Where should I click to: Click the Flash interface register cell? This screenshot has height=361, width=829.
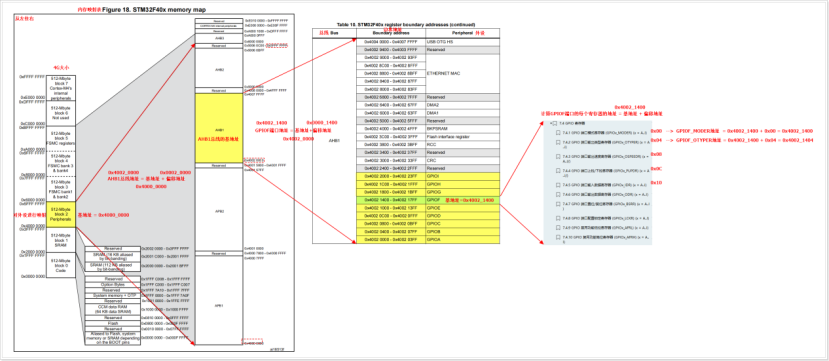[462, 137]
